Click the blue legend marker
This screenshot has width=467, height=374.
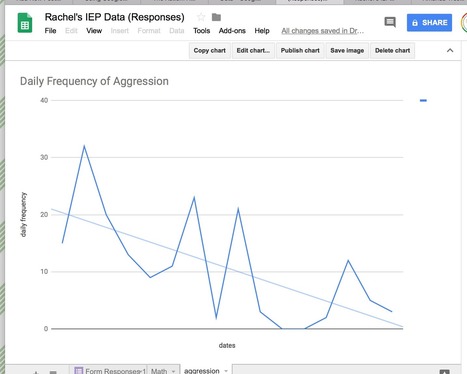click(x=423, y=100)
